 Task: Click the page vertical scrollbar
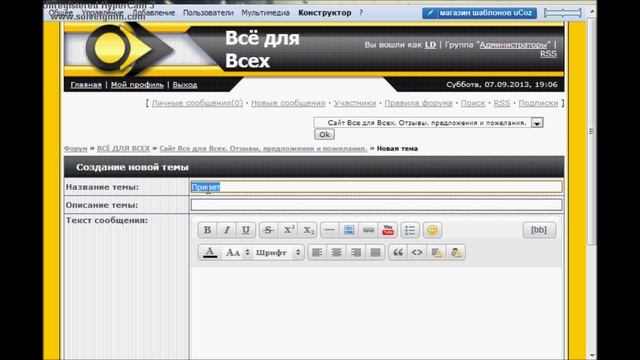coord(591,131)
